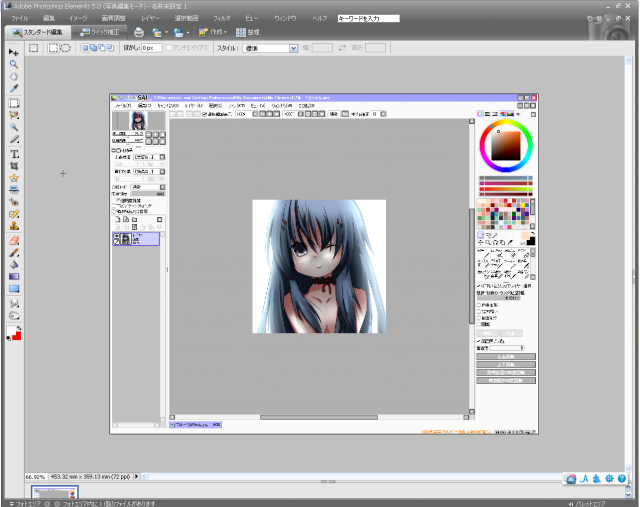Click the zoom percentage field 66.92%
Screen dimensions: 640x507
[35, 476]
